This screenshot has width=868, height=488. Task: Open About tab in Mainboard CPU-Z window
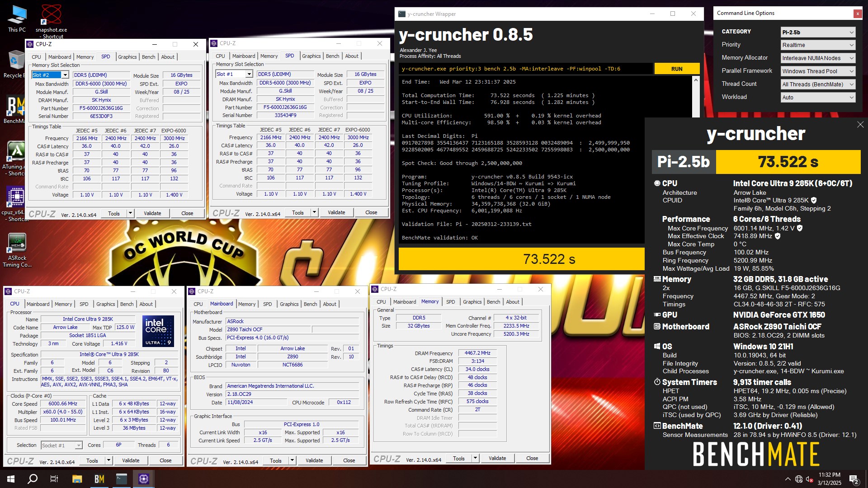coord(330,304)
